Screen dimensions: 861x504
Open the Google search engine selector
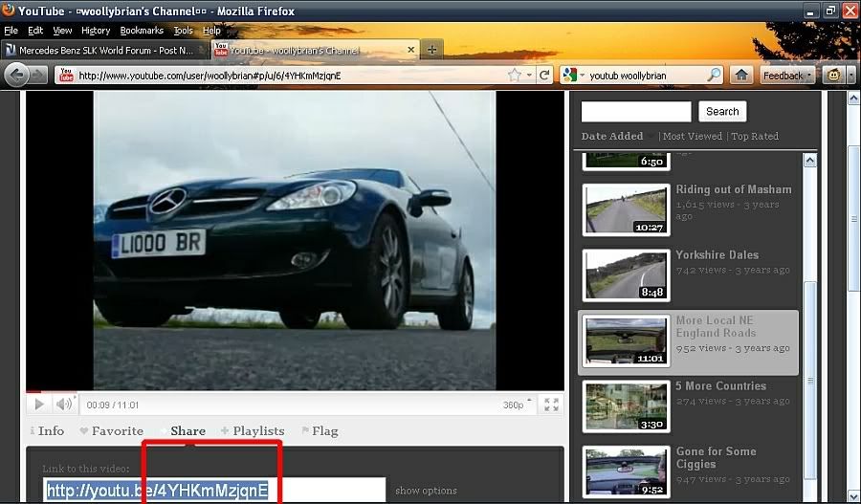(x=573, y=76)
